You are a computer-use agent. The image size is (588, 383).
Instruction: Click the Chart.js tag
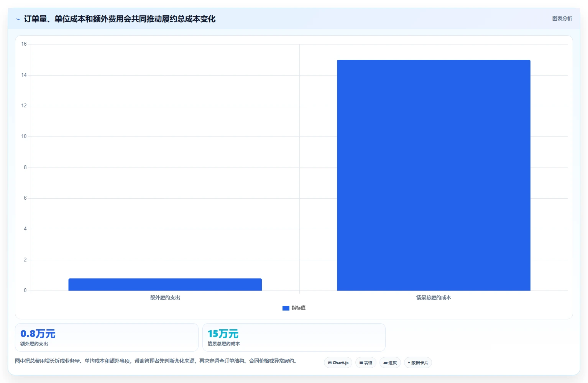tap(338, 363)
